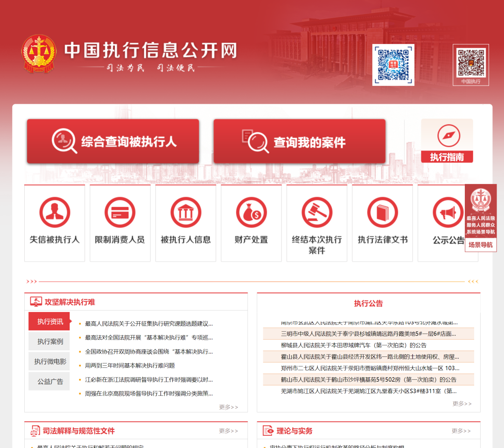Screen dimensions: 504x448
Task: Open article 周强在北京高院现场督导
Action: 149,394
